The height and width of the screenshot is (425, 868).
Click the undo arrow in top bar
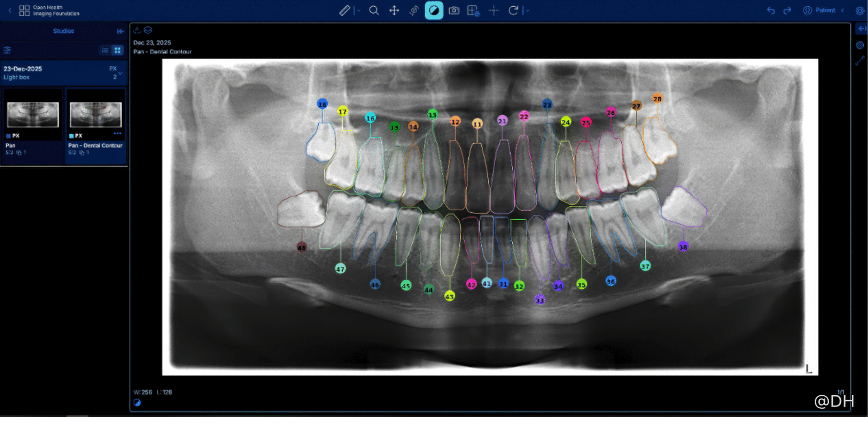[771, 10]
